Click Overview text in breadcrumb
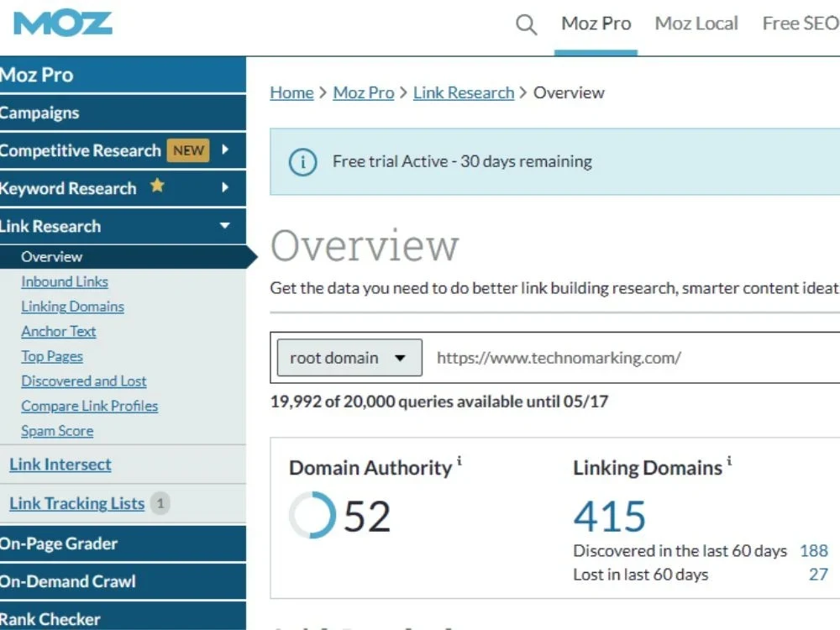This screenshot has width=840, height=630. pos(569,92)
